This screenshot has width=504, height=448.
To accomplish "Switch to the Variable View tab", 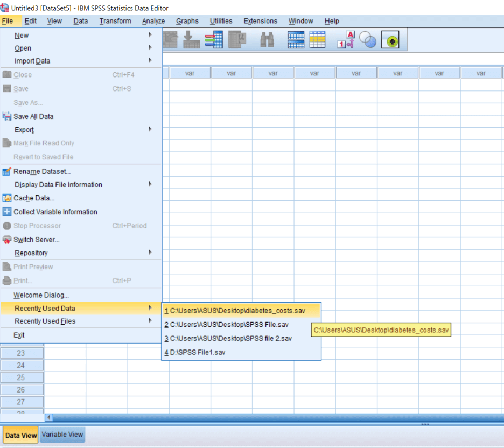I will (x=62, y=435).
